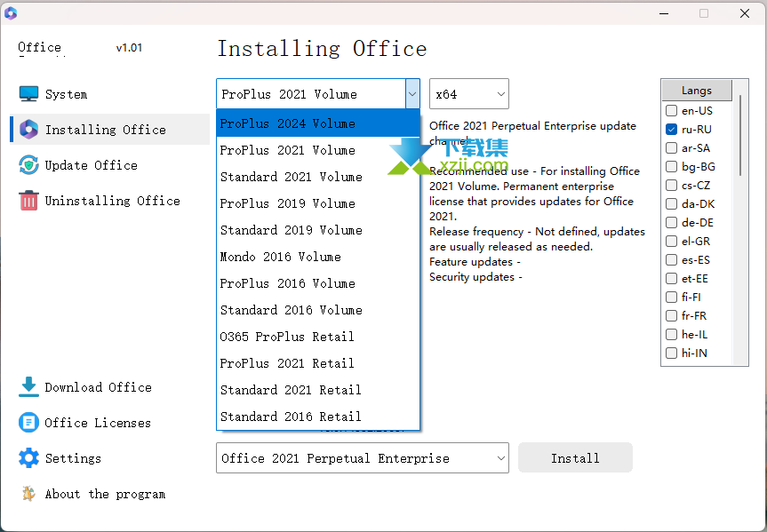Pick ProPlus 2019 Volume option
The image size is (767, 532).
[x=318, y=203]
